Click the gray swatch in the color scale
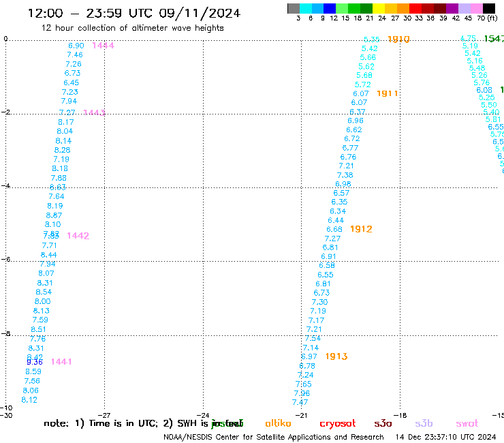504x443 pixels. click(294, 8)
